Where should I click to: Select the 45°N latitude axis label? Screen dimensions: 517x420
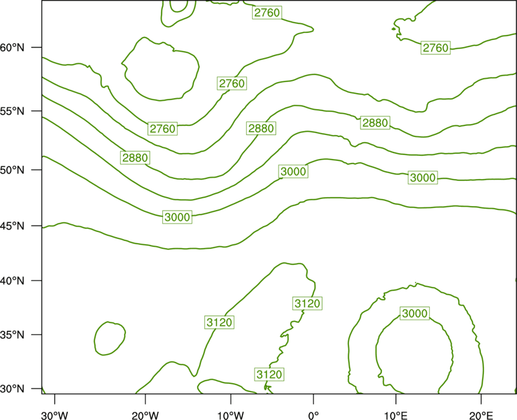[12, 226]
